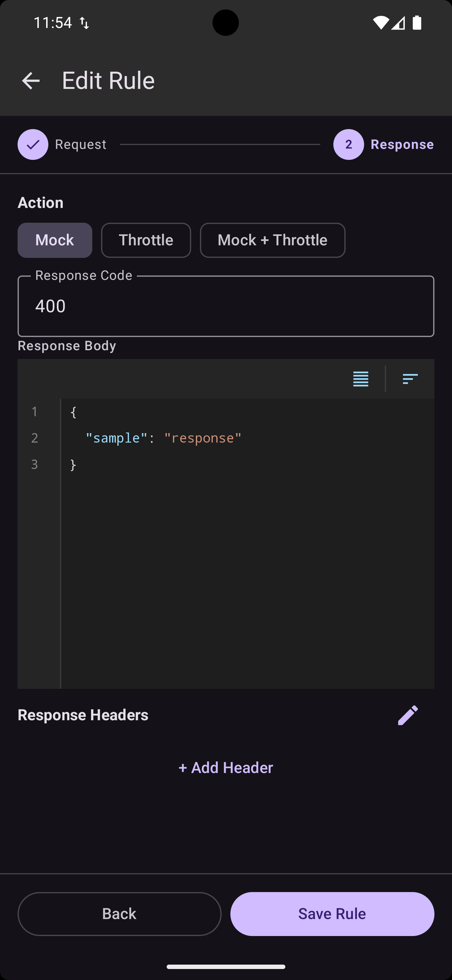Tap the Wi-Fi status icon
The width and height of the screenshot is (452, 980).
(x=380, y=23)
